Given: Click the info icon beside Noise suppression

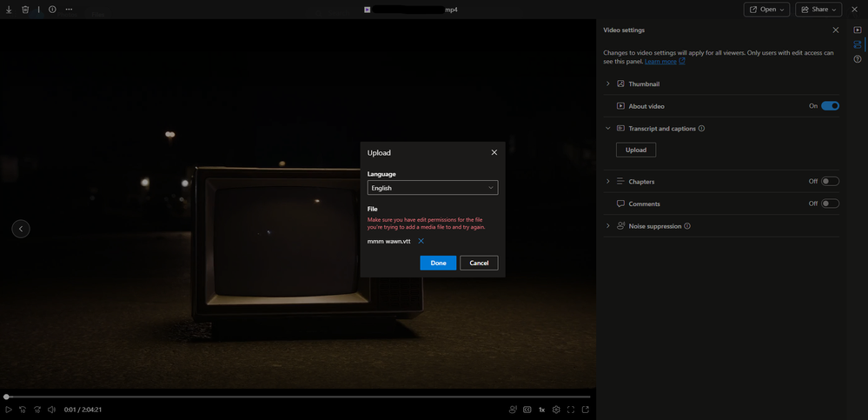Looking at the screenshot, I should click(687, 226).
